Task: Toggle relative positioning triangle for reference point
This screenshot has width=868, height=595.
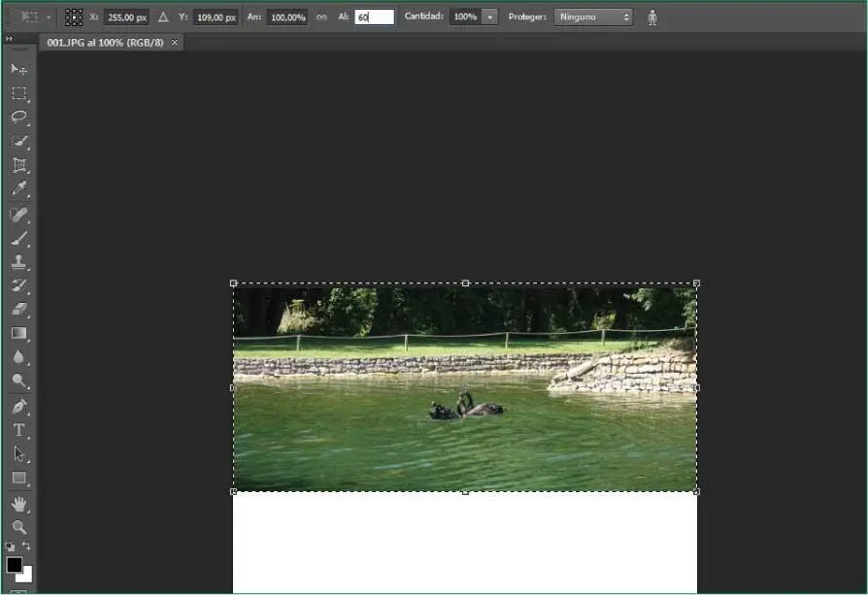Action: pos(163,17)
